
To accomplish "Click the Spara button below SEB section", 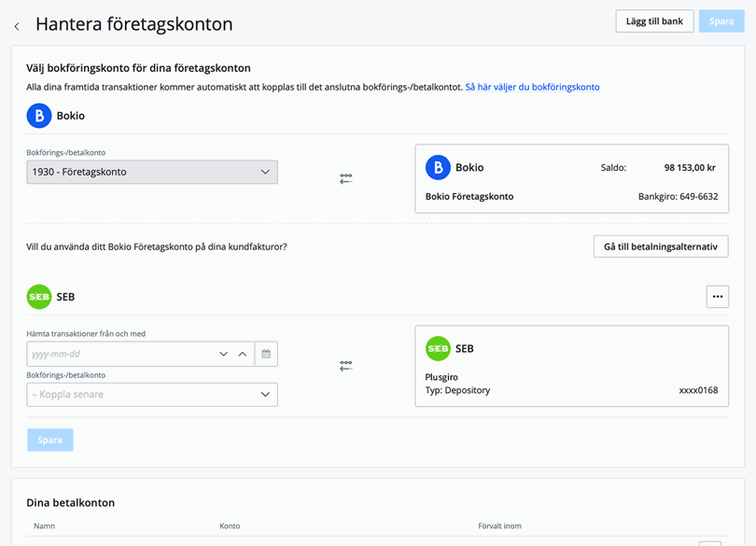I will pyautogui.click(x=50, y=441).
